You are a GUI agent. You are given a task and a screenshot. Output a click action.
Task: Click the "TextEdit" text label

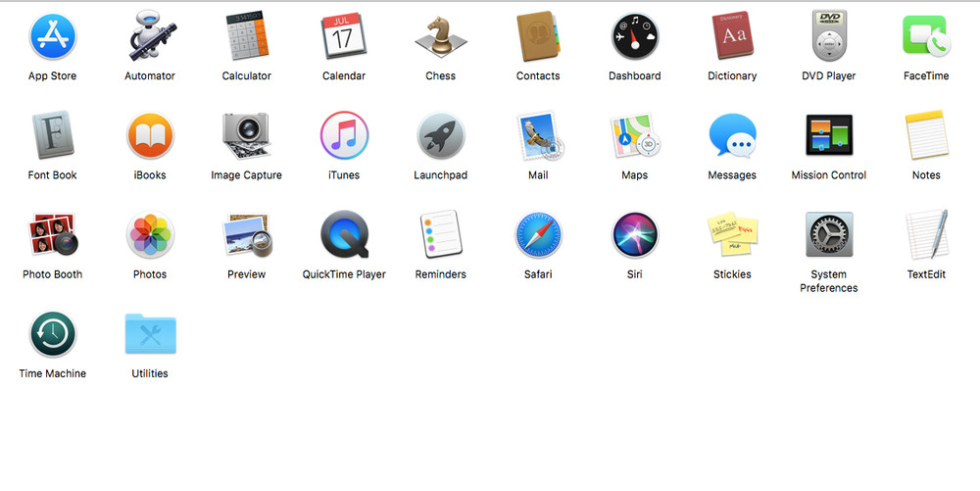pos(926,274)
